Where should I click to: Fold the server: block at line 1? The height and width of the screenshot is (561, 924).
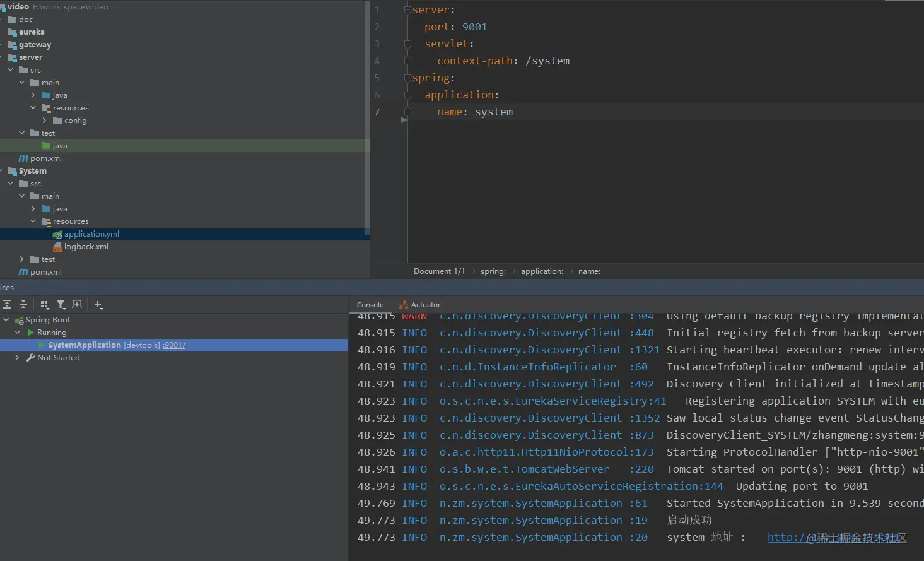click(x=407, y=10)
